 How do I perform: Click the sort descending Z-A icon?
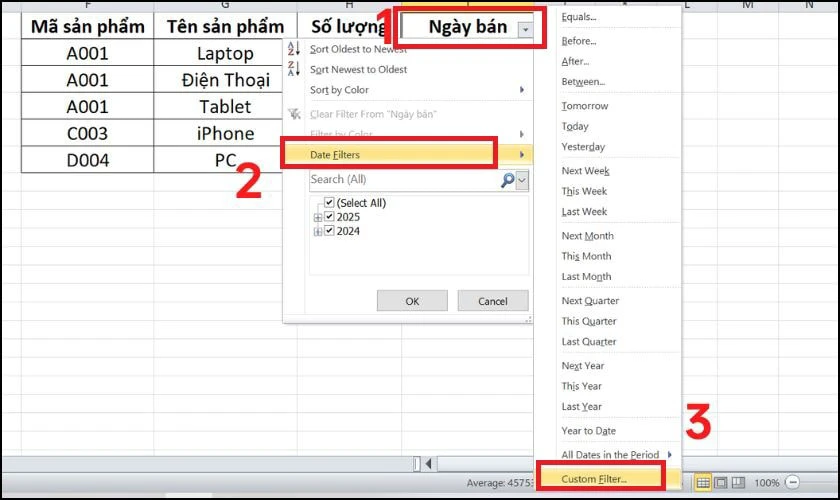point(294,69)
